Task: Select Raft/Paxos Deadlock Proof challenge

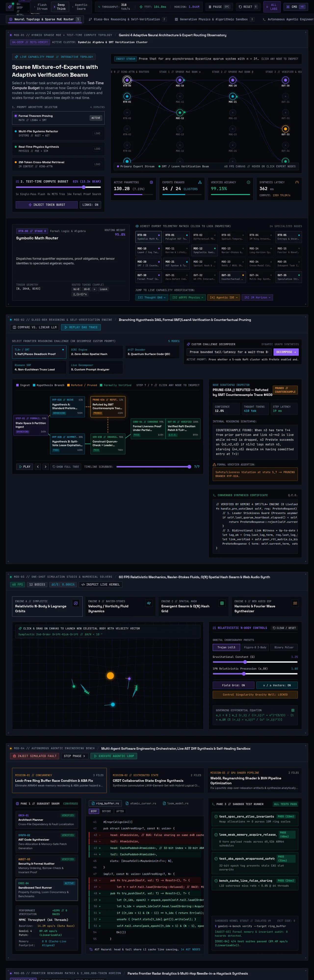Action: 39,352
